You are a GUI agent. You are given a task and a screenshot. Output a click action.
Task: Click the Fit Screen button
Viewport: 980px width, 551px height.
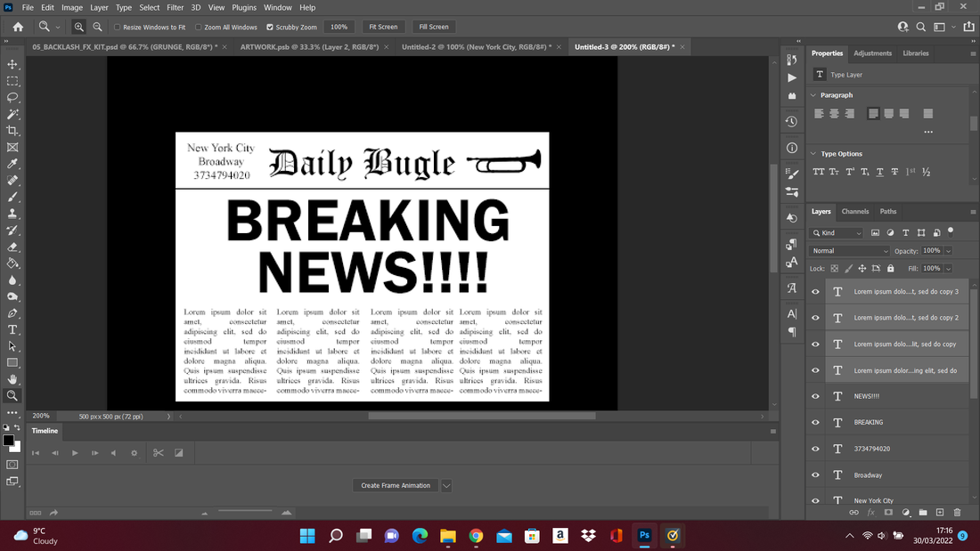[x=383, y=27]
